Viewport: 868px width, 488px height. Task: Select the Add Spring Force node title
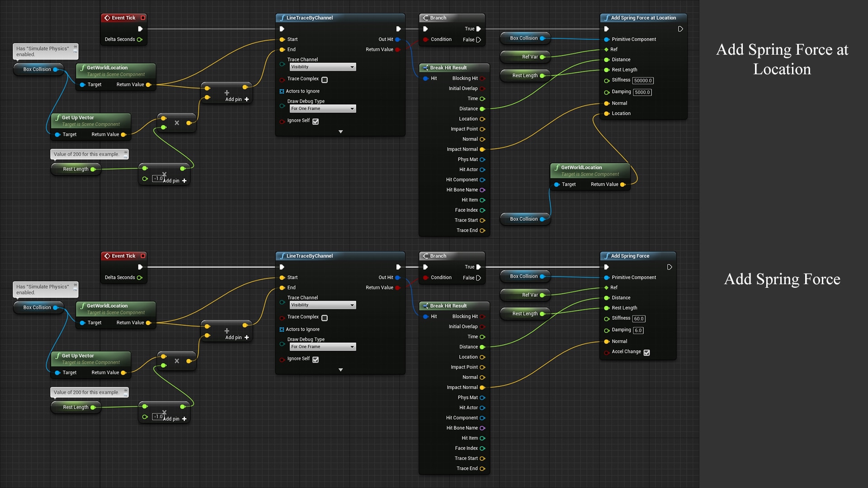(x=630, y=256)
